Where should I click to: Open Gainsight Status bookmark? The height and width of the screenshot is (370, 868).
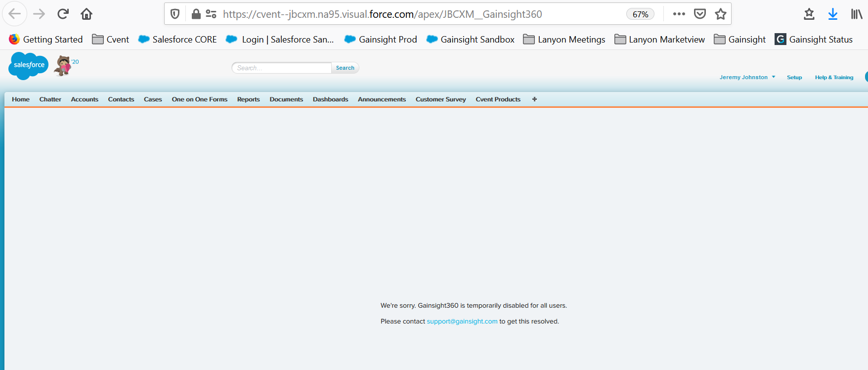[x=814, y=39]
